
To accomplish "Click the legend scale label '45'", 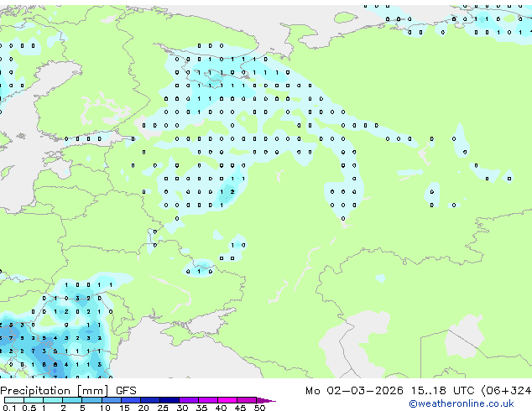I will [x=240, y=408].
